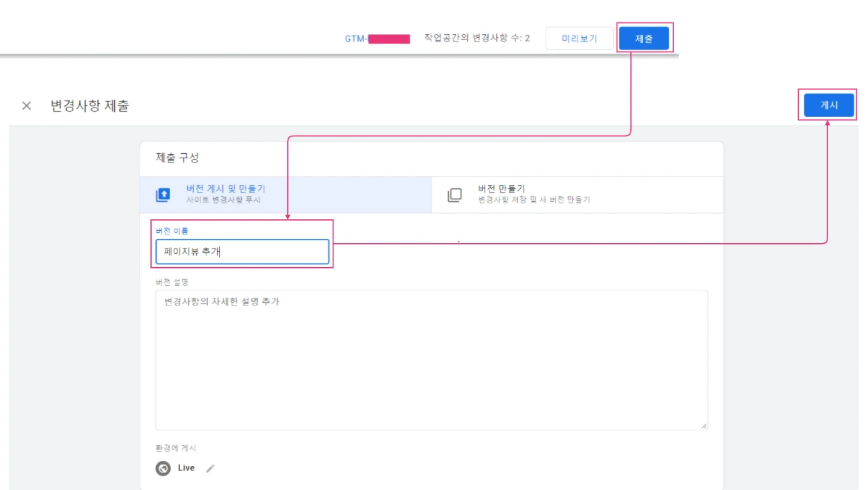The width and height of the screenshot is (868, 490).
Task: Select the 버전 만들기 tab
Action: click(x=577, y=195)
